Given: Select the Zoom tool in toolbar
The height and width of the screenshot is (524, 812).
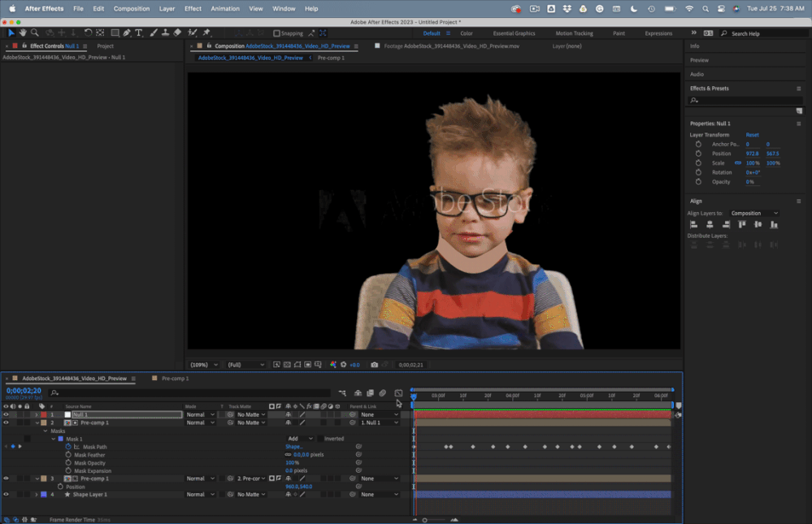Looking at the screenshot, I should pyautogui.click(x=34, y=33).
